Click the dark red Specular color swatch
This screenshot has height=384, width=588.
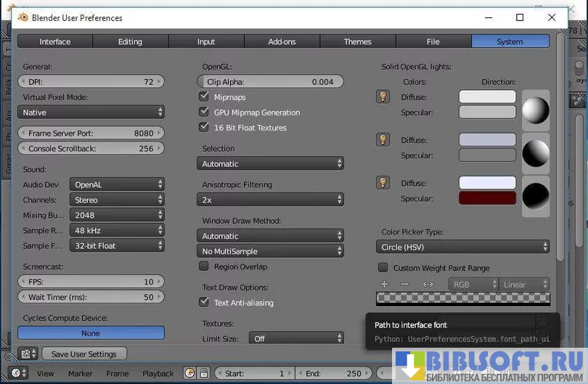[x=487, y=198]
